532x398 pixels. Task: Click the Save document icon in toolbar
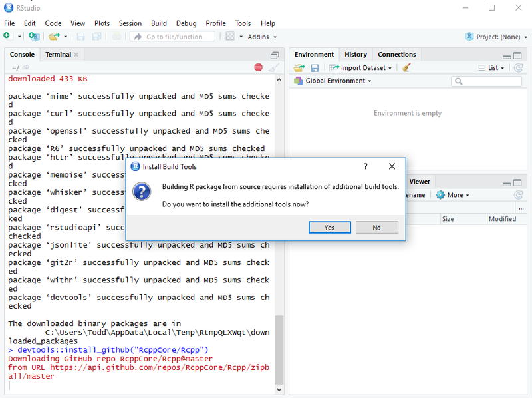[80, 37]
